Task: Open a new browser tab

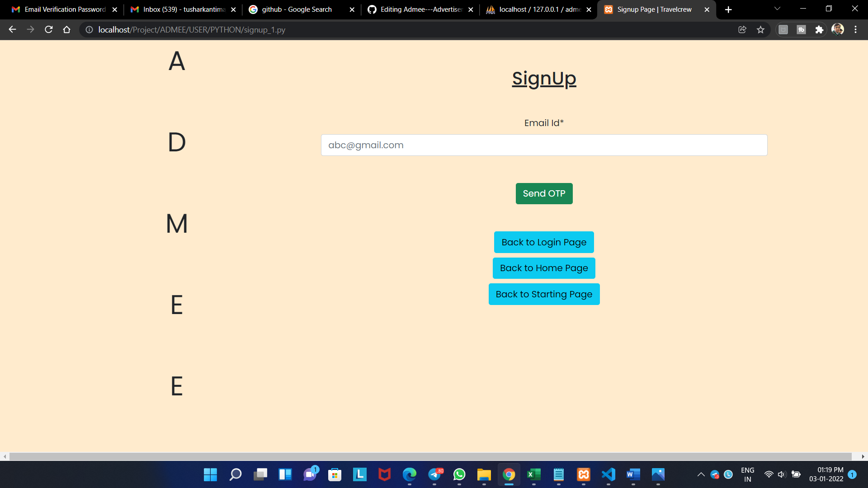Action: click(x=728, y=9)
